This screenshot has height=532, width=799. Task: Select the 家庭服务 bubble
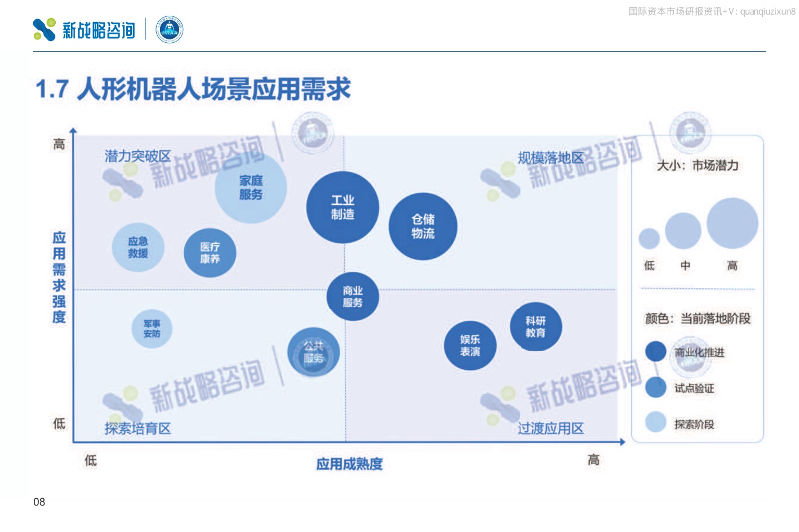[x=251, y=187]
